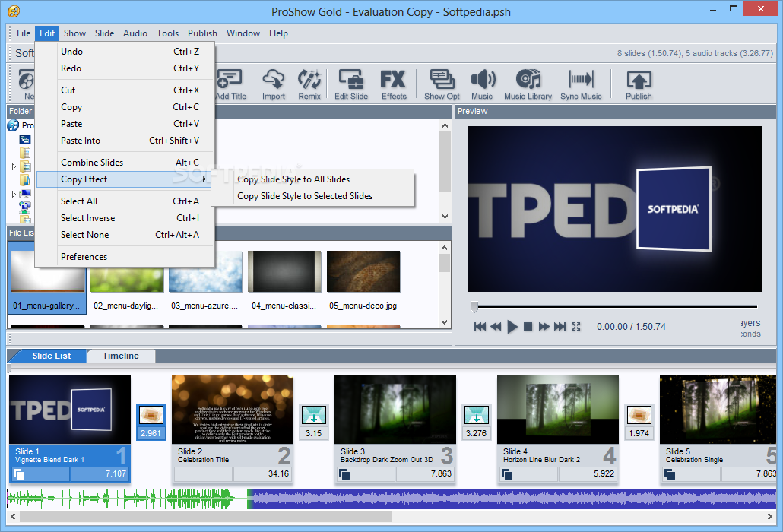Image resolution: width=783 pixels, height=532 pixels.
Task: Play the slideshow preview
Action: [512, 326]
